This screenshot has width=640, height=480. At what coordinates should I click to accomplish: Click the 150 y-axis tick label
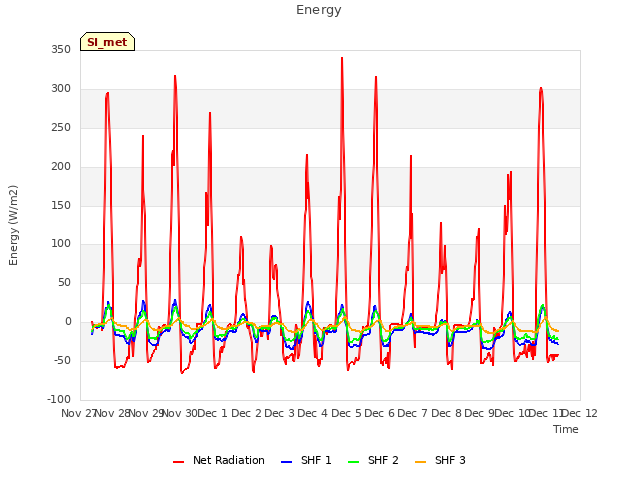pyautogui.click(x=61, y=206)
